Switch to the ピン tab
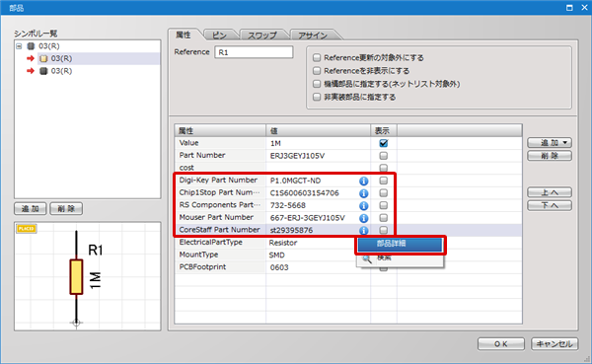 (x=219, y=36)
